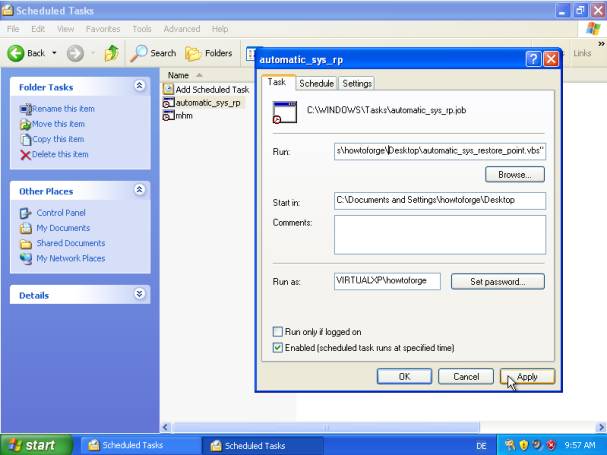
Task: Switch to the Schedule tab
Action: [x=316, y=84]
